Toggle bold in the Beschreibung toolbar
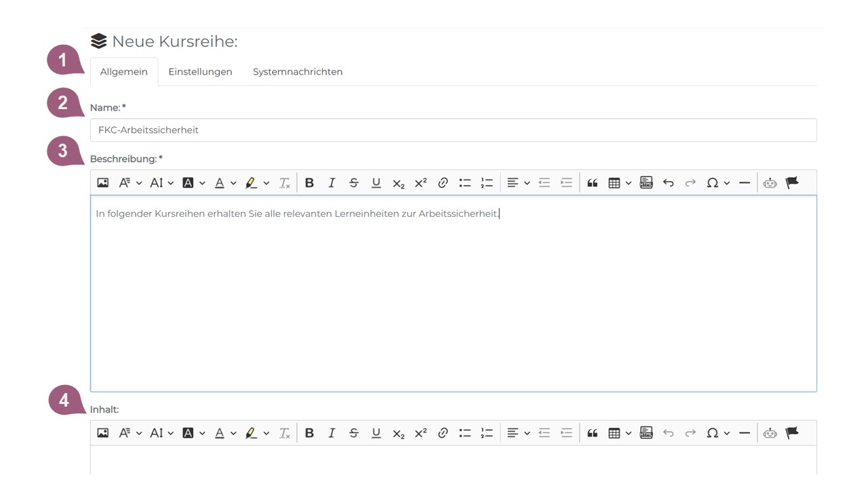 point(309,183)
